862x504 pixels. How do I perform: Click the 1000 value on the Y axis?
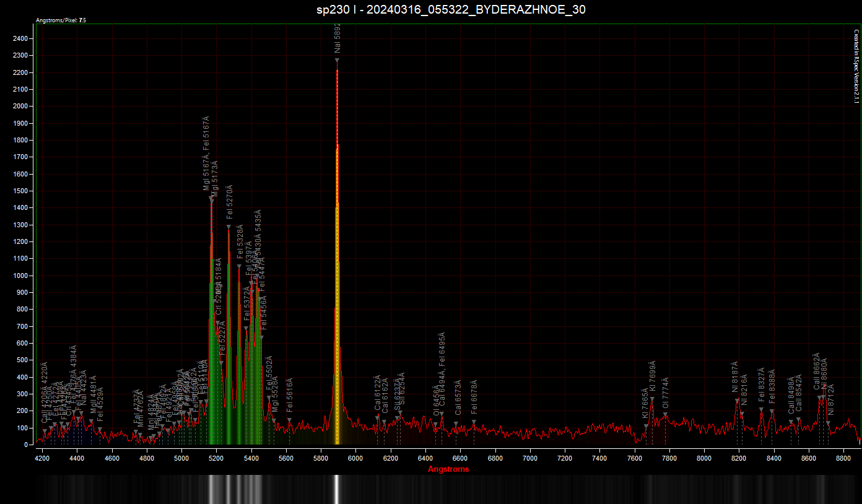click(x=20, y=276)
